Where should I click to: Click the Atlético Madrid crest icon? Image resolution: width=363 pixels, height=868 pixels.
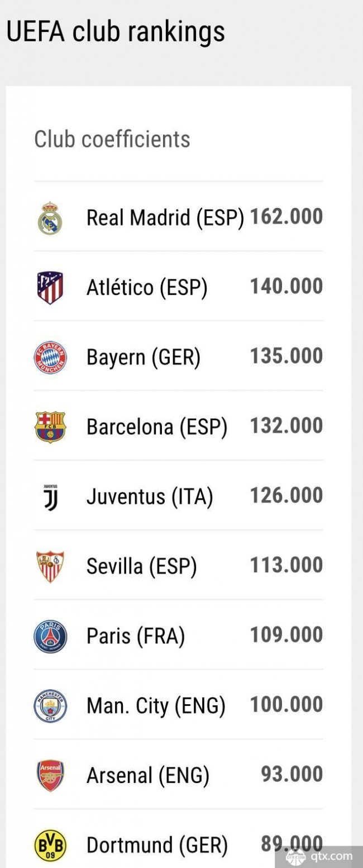click(50, 287)
